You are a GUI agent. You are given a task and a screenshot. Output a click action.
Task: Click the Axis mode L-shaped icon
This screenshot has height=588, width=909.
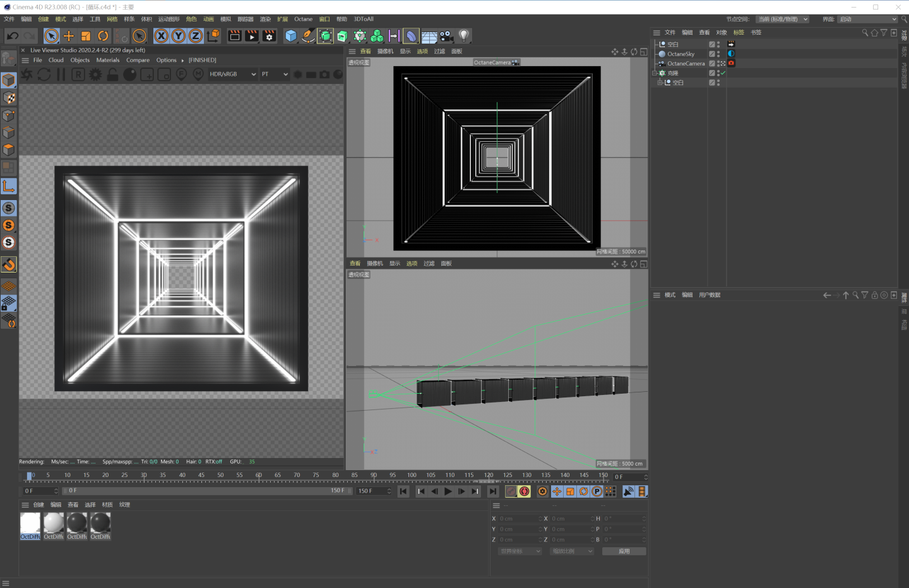[x=9, y=187]
